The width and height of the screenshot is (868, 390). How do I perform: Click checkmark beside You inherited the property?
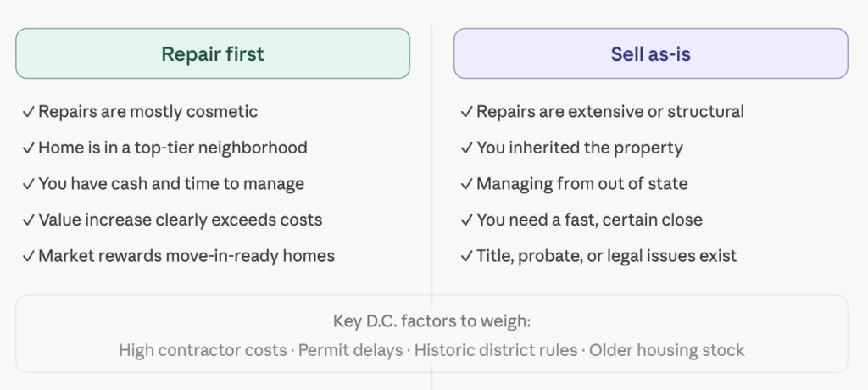coord(467,148)
